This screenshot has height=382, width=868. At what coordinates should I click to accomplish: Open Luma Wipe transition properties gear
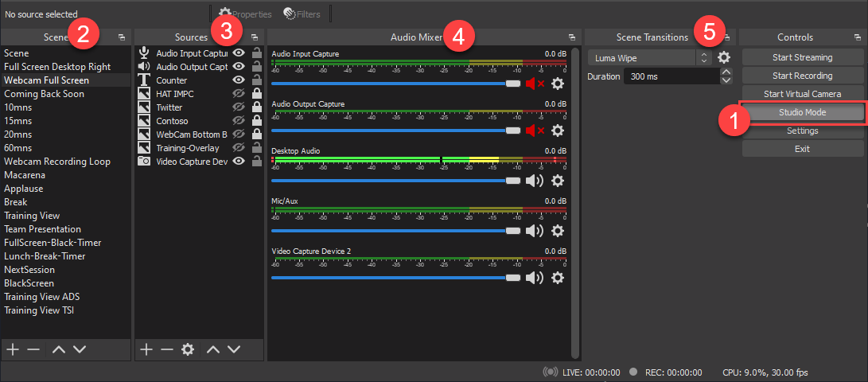pos(723,57)
